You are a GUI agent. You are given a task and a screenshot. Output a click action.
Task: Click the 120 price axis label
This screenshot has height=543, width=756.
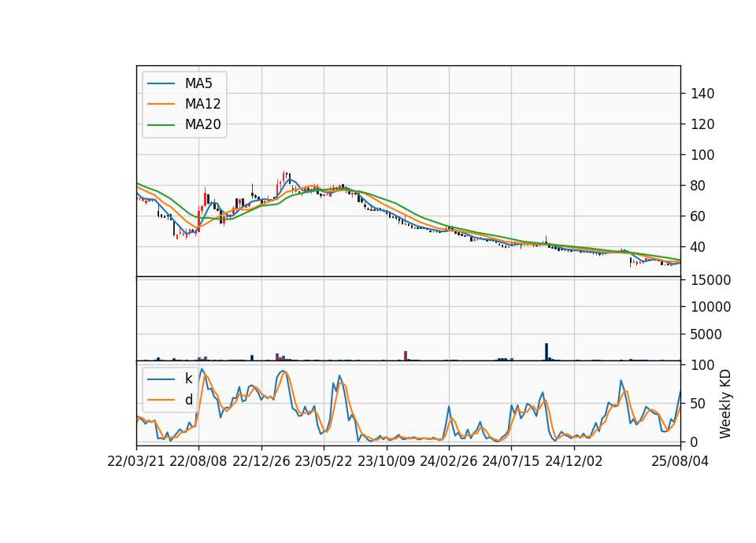702,124
